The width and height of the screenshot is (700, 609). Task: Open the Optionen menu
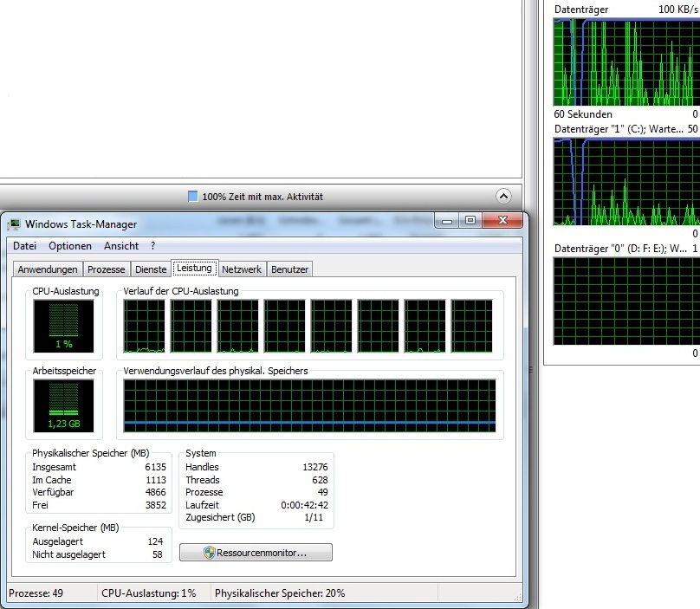[x=70, y=246]
